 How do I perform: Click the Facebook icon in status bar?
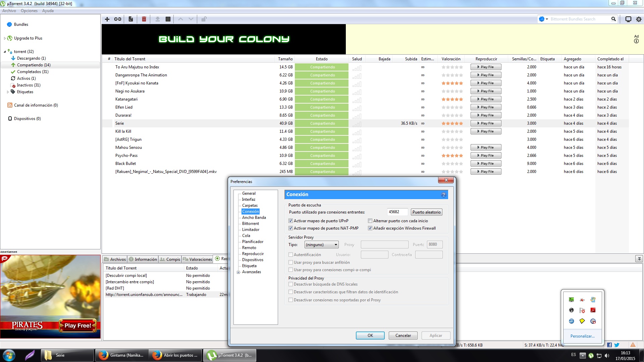click(x=609, y=345)
